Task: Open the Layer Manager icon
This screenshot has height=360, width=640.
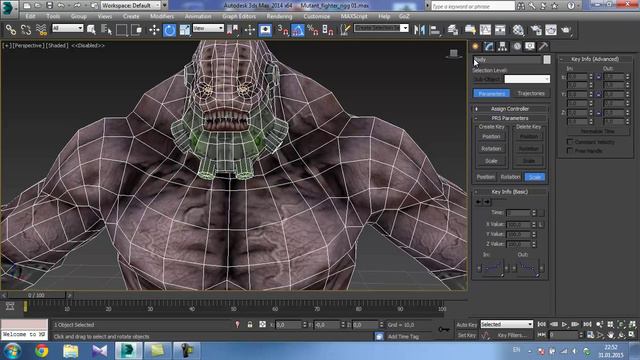Action: point(453,30)
